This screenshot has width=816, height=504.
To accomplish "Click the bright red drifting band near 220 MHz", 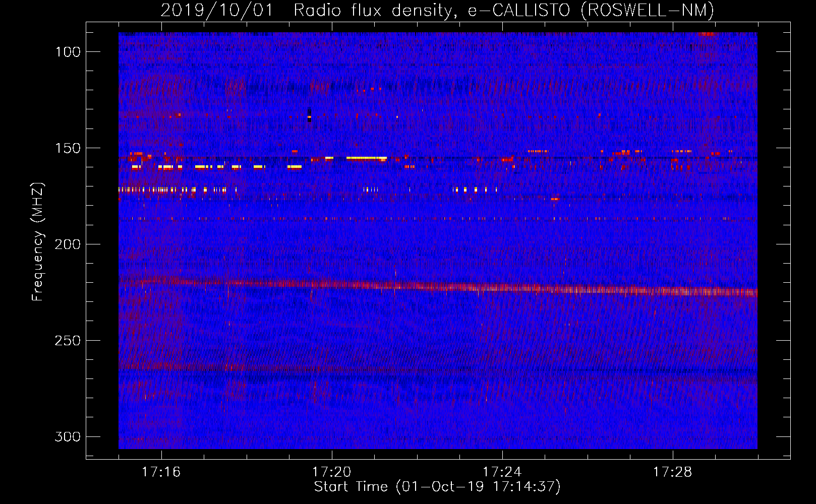I will click(x=438, y=286).
